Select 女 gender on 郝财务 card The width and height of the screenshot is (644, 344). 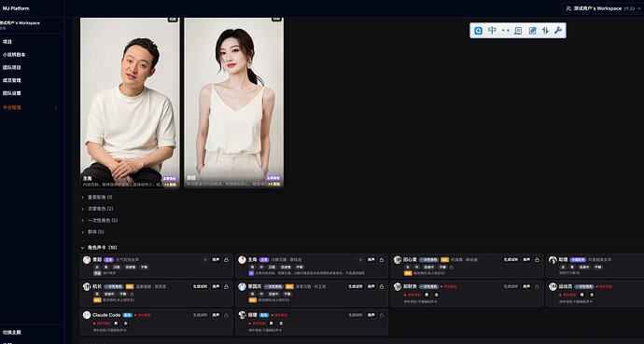pos(437,295)
